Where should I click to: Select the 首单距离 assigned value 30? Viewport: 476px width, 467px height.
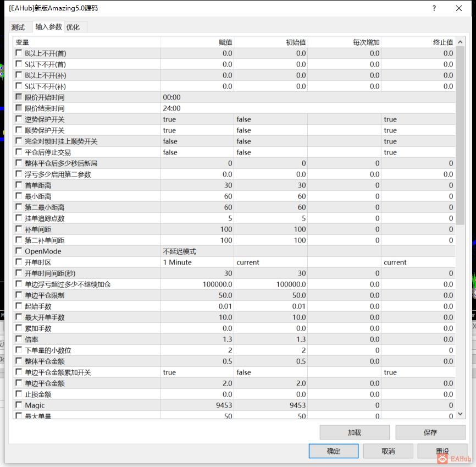[197, 185]
